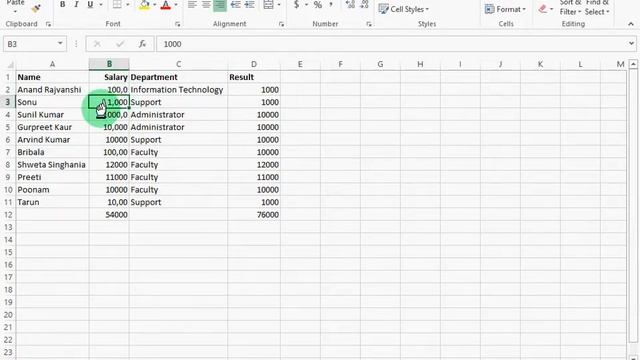Center align text

point(206,5)
